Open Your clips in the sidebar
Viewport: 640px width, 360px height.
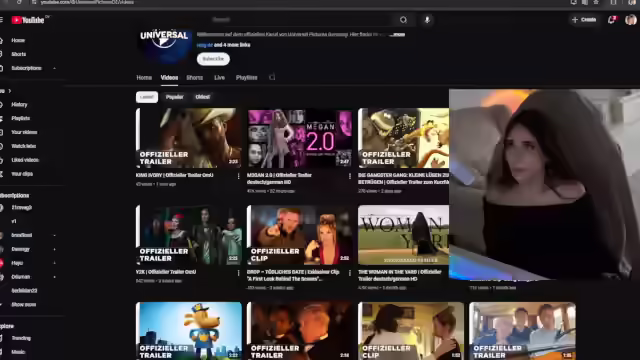click(22, 174)
